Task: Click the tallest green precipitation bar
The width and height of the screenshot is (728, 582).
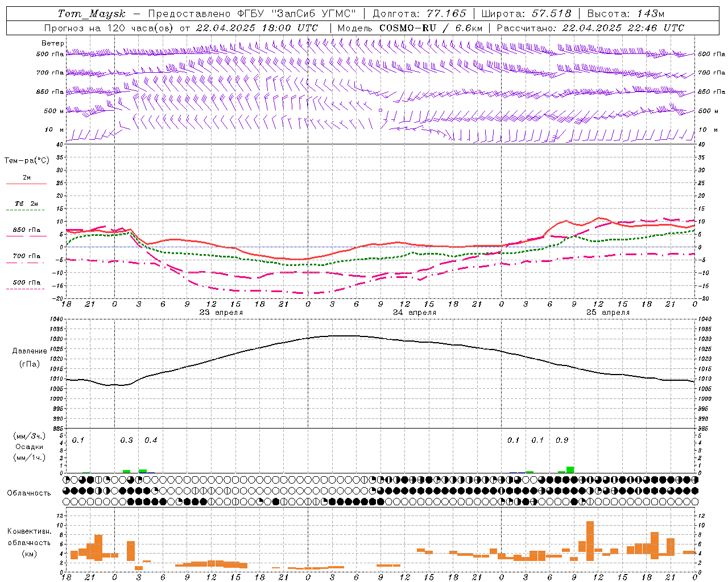Action: pos(570,470)
